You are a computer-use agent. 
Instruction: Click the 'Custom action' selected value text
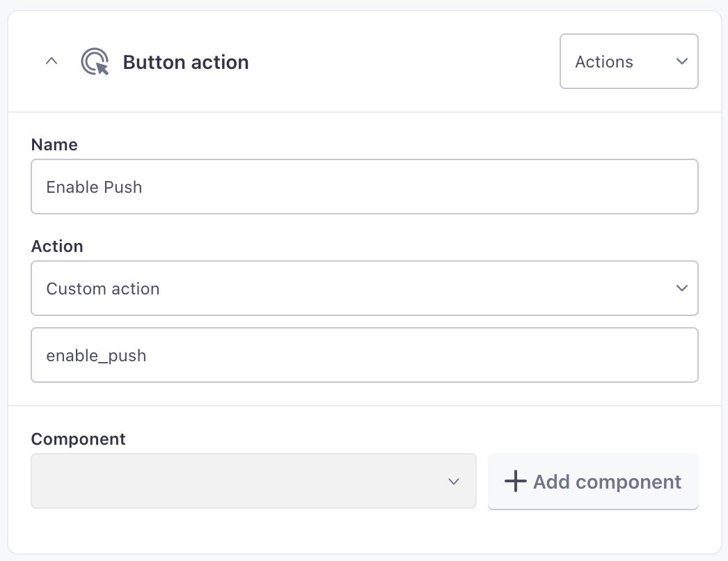(x=102, y=288)
